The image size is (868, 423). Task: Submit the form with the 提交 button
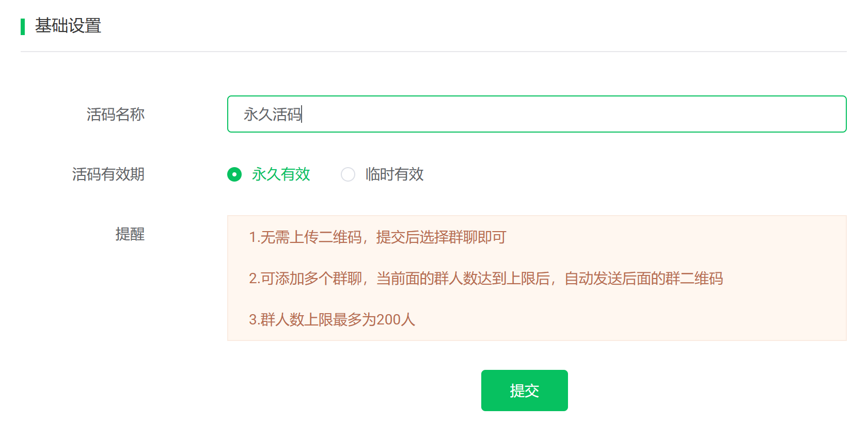point(524,391)
